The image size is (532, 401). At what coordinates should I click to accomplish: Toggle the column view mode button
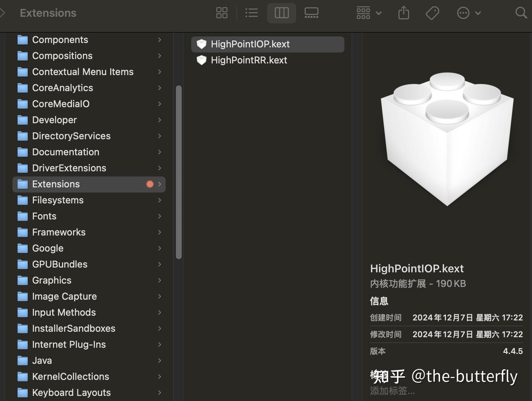click(282, 13)
